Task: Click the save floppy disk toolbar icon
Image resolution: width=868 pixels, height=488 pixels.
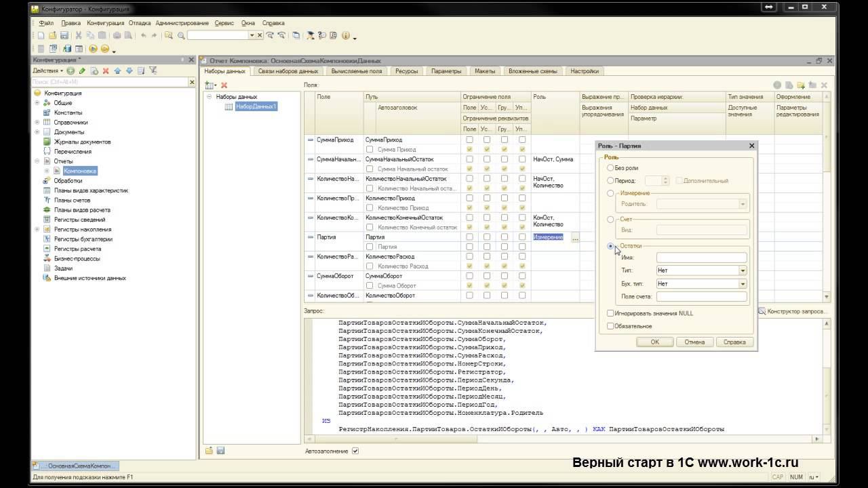Action: (64, 35)
